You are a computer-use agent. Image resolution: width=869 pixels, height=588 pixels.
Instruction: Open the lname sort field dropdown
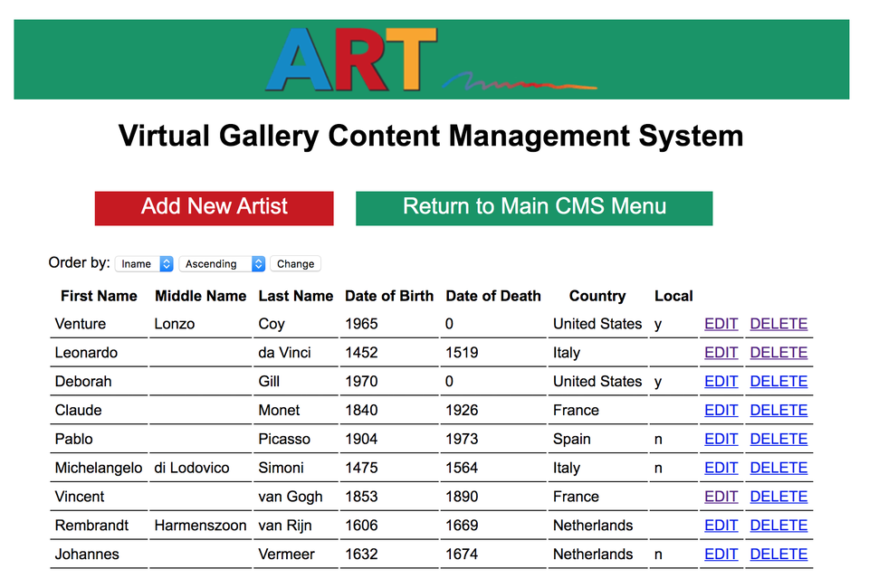point(144,263)
